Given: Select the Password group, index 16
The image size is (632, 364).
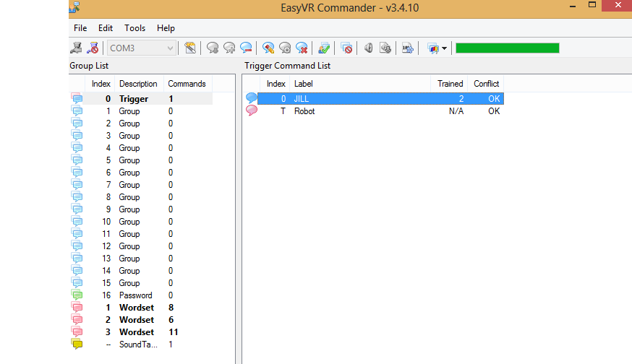Looking at the screenshot, I should (141, 295).
